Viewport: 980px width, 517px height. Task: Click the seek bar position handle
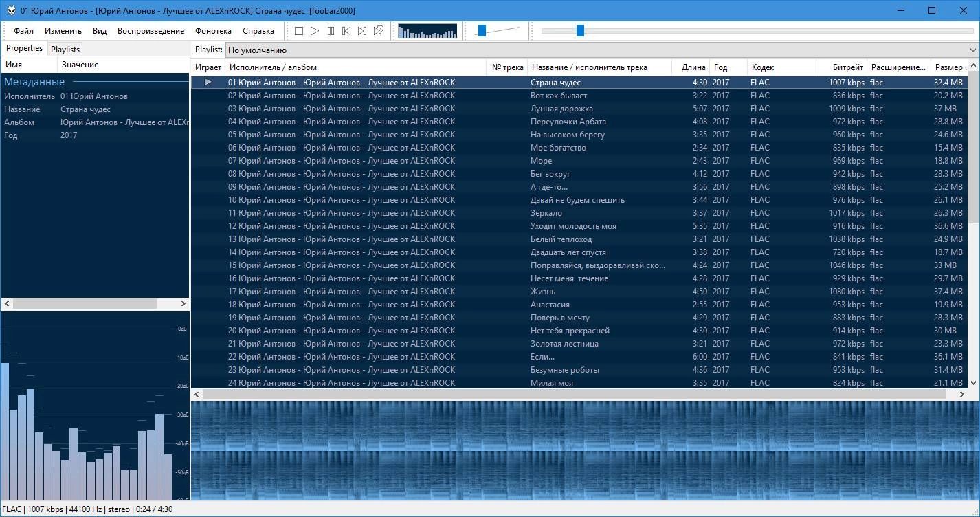click(580, 30)
